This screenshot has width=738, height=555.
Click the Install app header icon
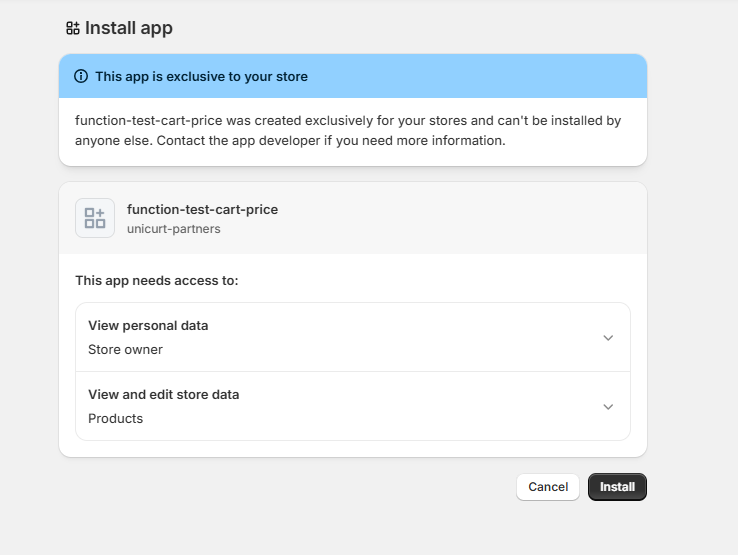tap(73, 28)
